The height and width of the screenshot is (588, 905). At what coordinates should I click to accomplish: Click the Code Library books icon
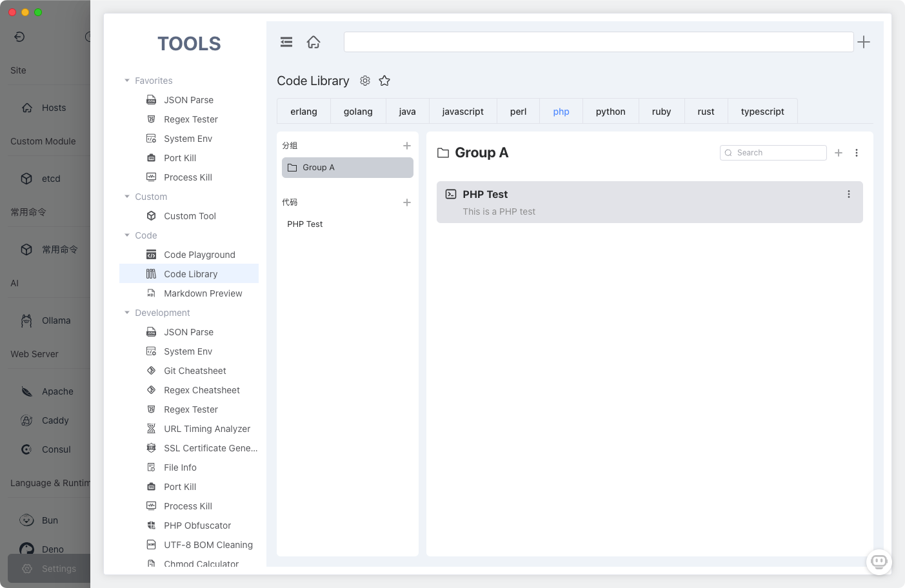(151, 274)
